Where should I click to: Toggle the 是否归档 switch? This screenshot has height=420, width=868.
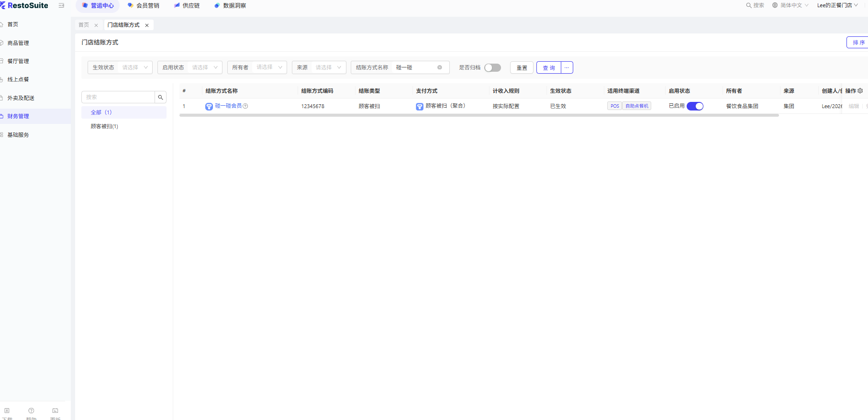coord(492,67)
